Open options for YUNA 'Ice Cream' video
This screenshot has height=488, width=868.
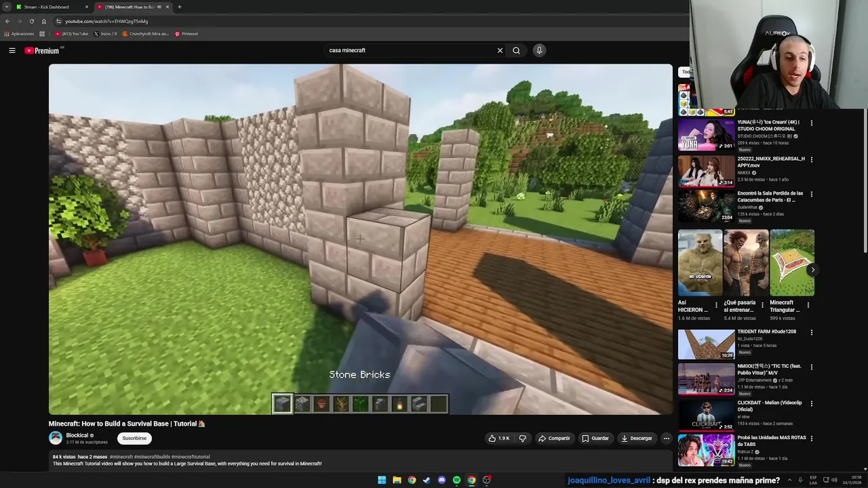point(811,123)
